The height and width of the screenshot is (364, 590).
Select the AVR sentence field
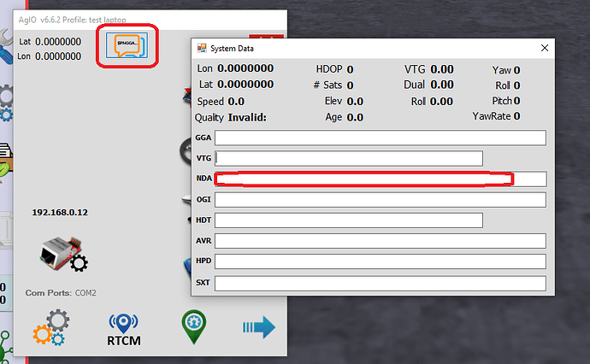(x=380, y=241)
